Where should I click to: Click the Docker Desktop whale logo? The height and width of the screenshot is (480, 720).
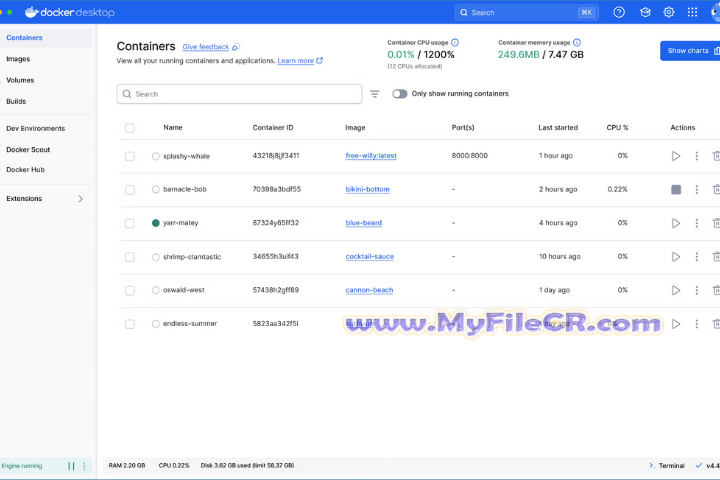31,12
